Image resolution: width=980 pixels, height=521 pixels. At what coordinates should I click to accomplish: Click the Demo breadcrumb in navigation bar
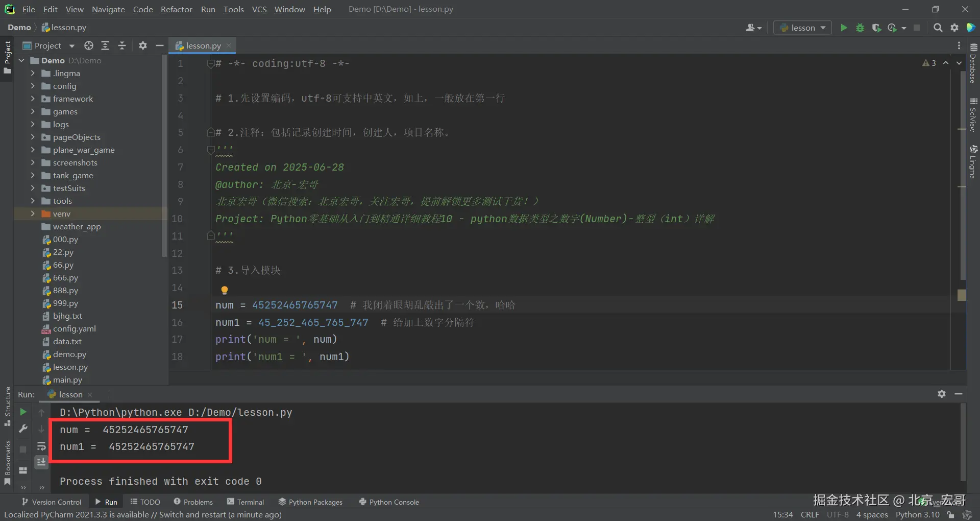(x=19, y=27)
